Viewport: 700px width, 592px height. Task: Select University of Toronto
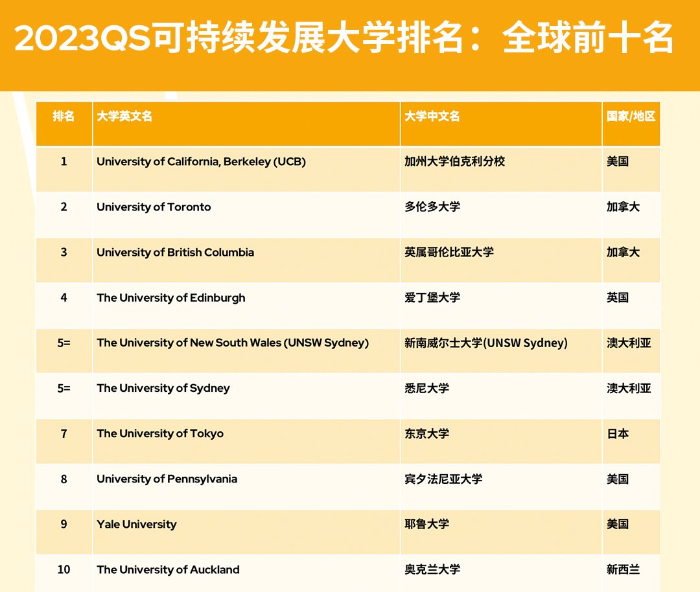[x=153, y=207]
